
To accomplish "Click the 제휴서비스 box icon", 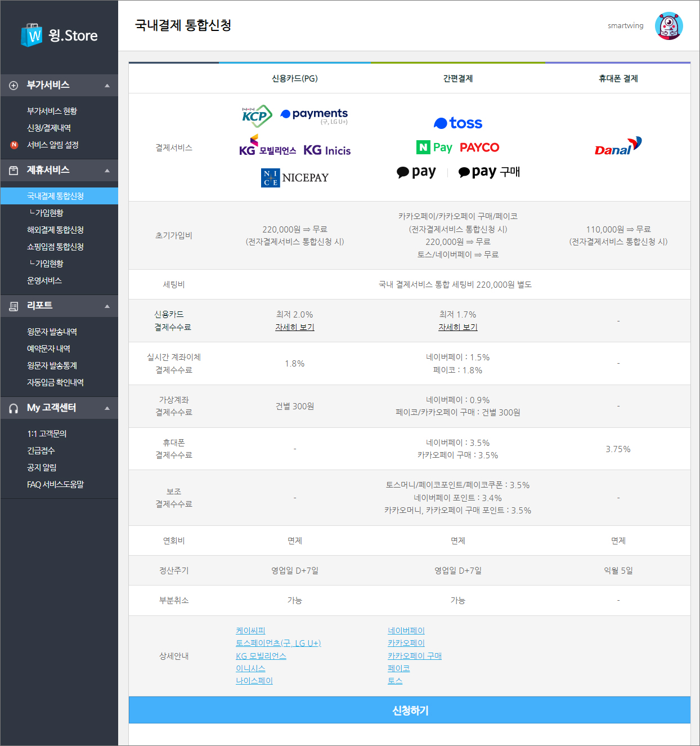I will [14, 171].
